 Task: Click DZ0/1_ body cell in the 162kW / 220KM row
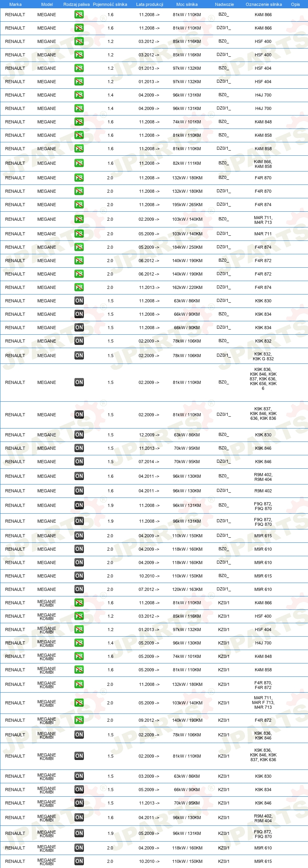[x=224, y=287]
